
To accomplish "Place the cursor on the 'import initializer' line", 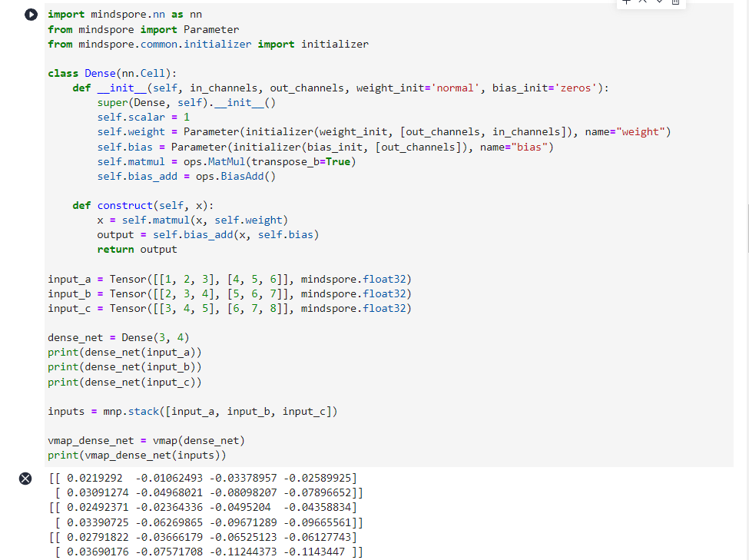I will 208,44.
